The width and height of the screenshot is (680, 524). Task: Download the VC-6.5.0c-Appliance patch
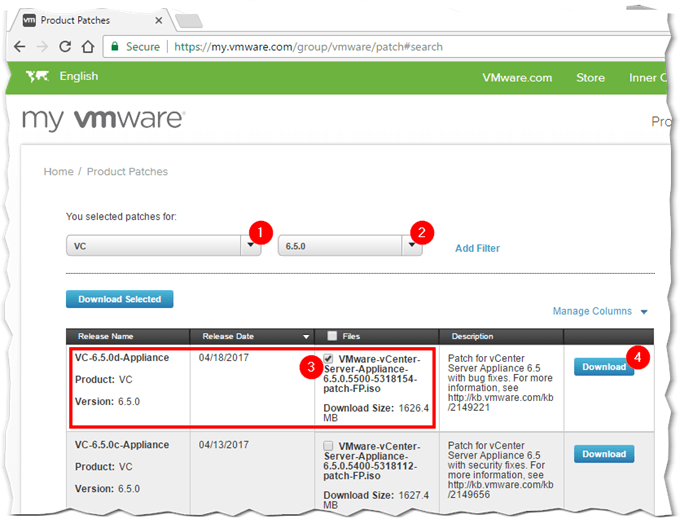pos(604,454)
